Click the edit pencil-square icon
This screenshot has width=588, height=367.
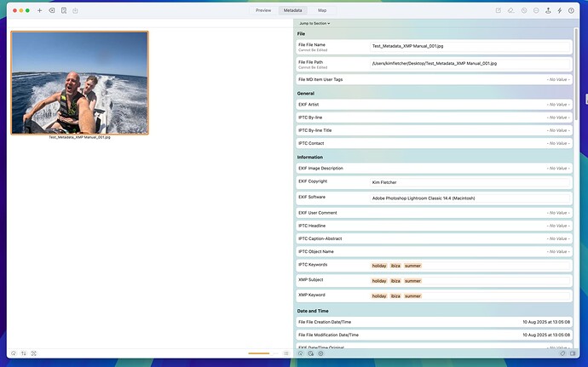pos(499,10)
